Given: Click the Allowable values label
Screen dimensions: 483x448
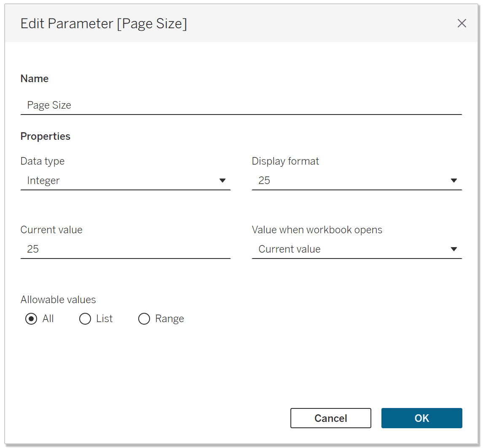Looking at the screenshot, I should point(58,300).
